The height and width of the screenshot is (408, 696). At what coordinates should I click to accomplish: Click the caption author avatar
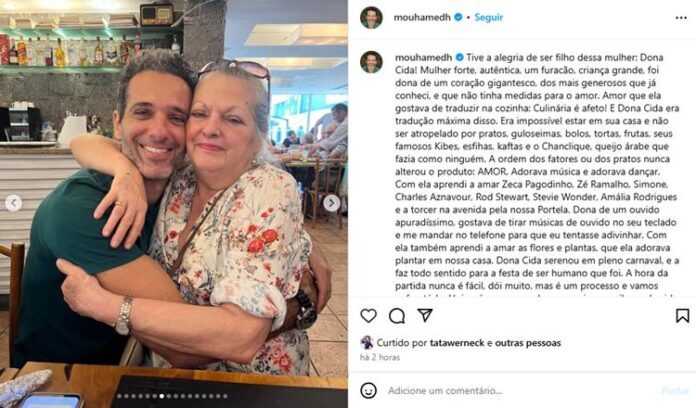click(371, 62)
